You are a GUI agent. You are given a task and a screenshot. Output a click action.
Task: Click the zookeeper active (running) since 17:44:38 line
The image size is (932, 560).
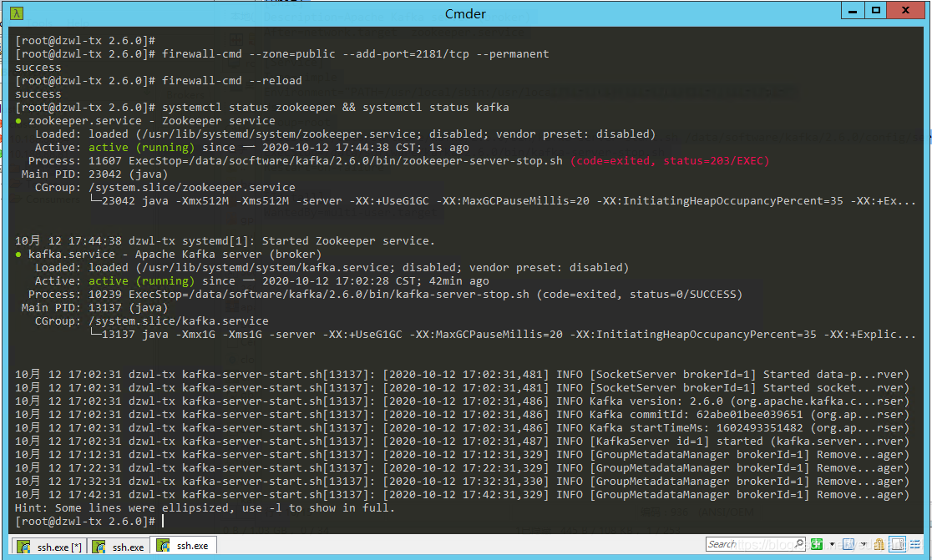coord(251,148)
